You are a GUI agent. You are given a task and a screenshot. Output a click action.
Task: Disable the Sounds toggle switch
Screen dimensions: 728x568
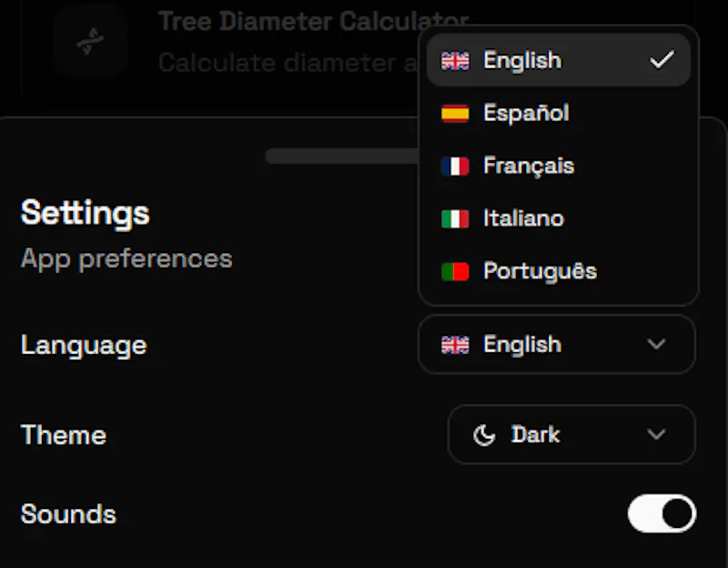click(x=662, y=513)
